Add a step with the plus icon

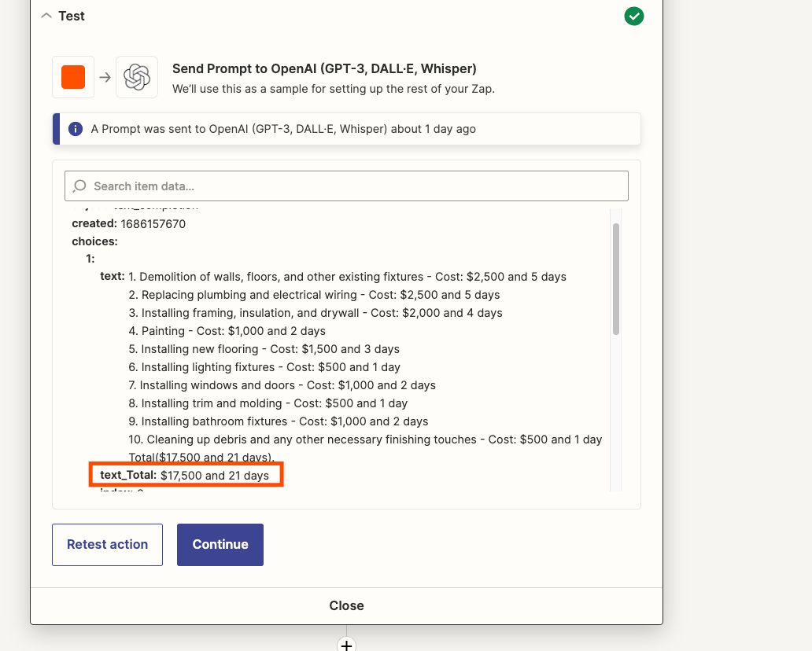coord(346,645)
